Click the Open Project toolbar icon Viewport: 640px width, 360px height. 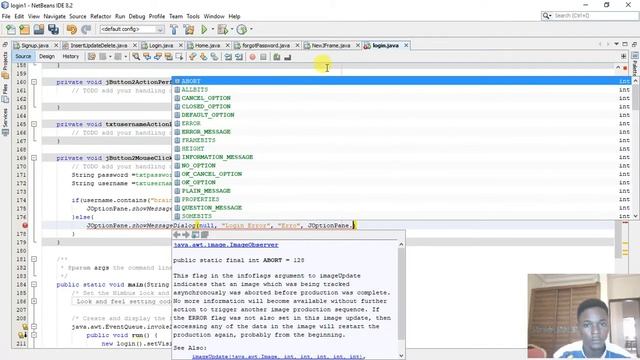39,29
